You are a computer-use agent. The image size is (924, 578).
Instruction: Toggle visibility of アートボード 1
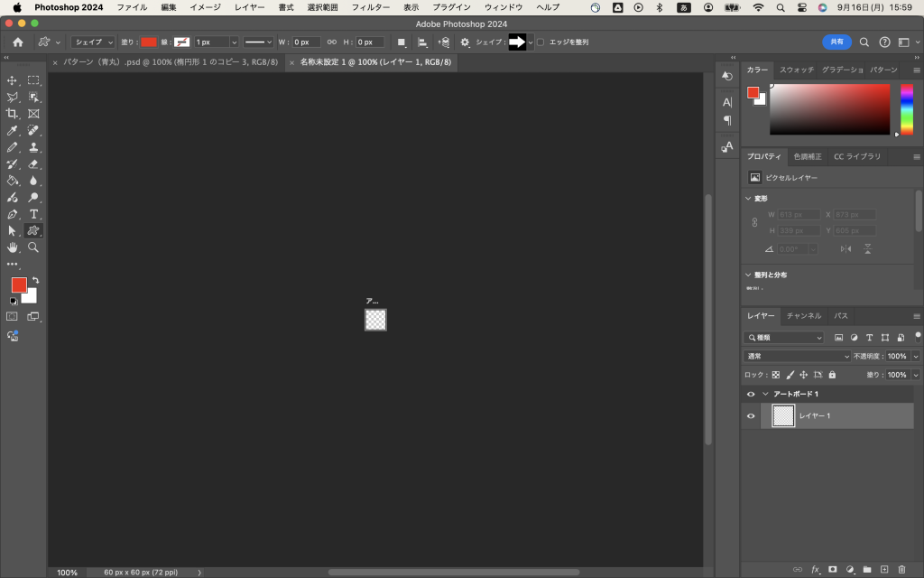tap(751, 395)
